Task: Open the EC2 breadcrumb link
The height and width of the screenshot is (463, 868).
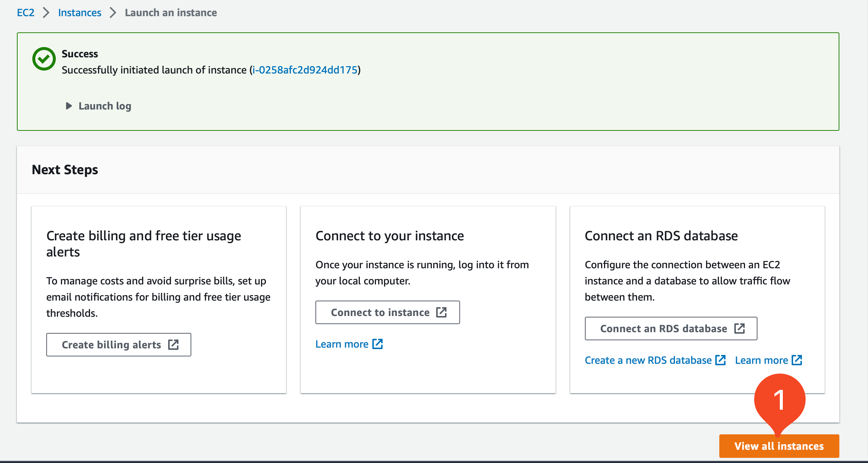Action: pos(25,12)
